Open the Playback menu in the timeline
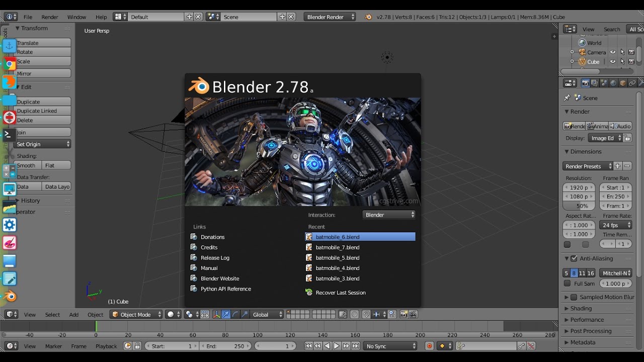Viewport: 644px width, 362px height. click(x=106, y=346)
